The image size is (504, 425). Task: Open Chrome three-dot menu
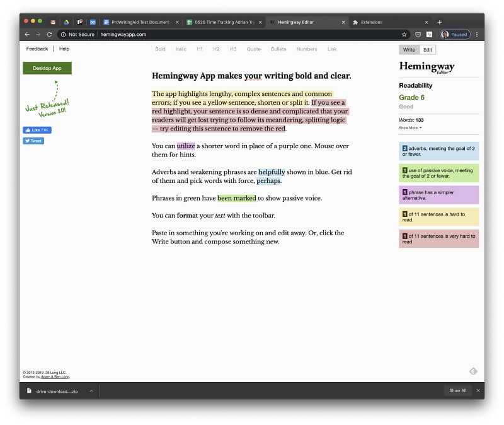[x=477, y=35]
